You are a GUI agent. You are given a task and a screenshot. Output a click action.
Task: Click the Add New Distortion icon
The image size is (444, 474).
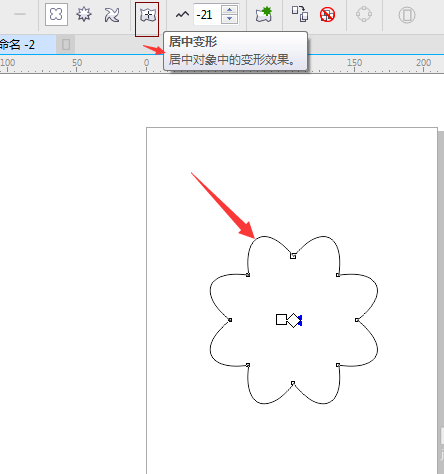click(264, 15)
